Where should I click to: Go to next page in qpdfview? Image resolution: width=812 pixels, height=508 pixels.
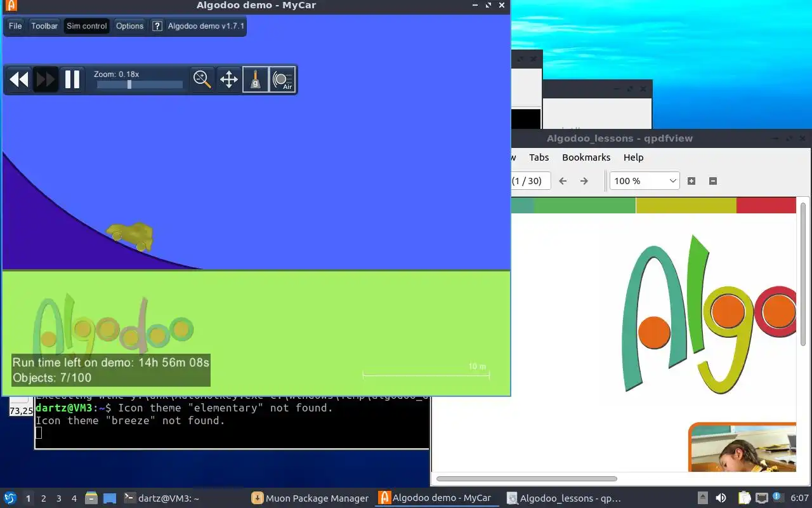click(x=584, y=181)
